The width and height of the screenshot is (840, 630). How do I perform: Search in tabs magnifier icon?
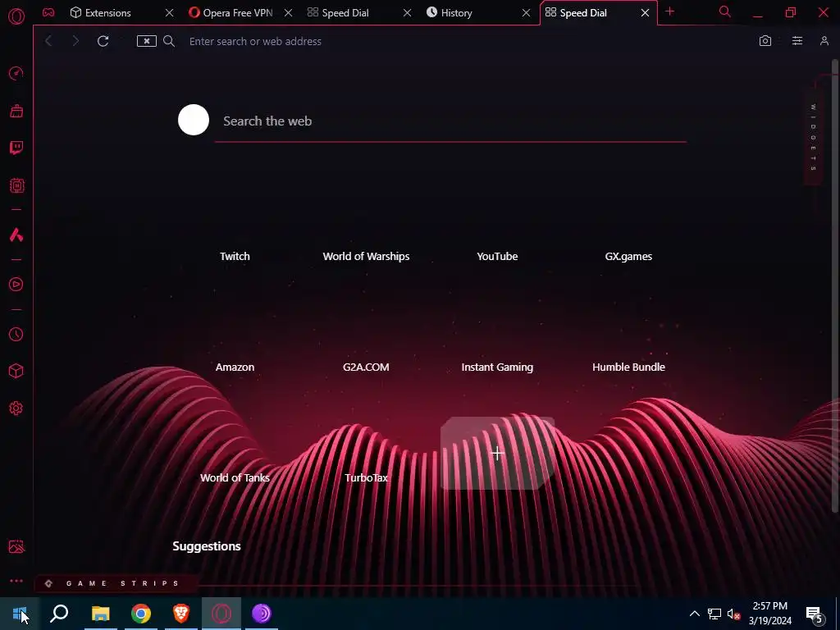click(x=725, y=11)
